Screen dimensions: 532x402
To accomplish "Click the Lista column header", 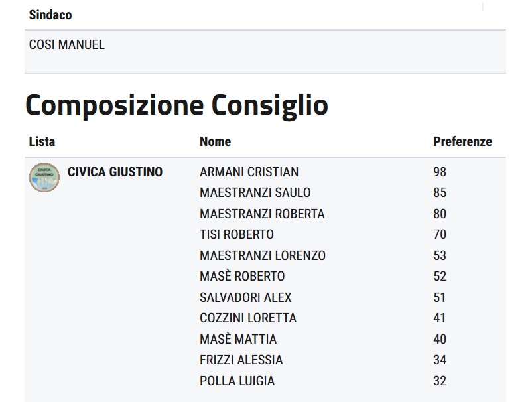I will pyautogui.click(x=42, y=141).
